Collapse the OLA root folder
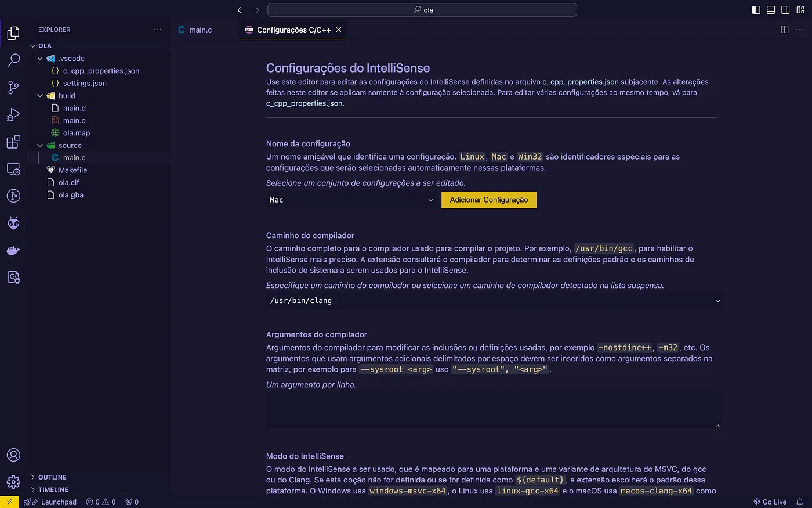The height and width of the screenshot is (508, 812). click(33, 46)
